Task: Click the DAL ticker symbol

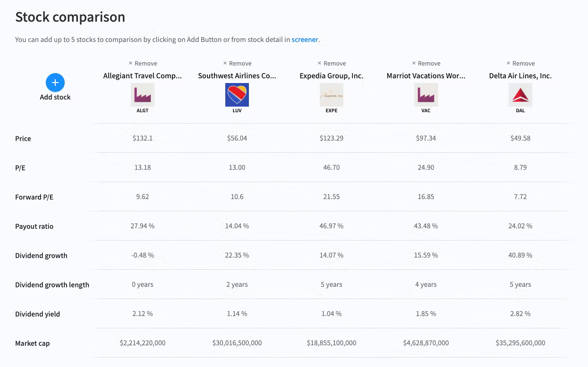Action: click(x=520, y=110)
